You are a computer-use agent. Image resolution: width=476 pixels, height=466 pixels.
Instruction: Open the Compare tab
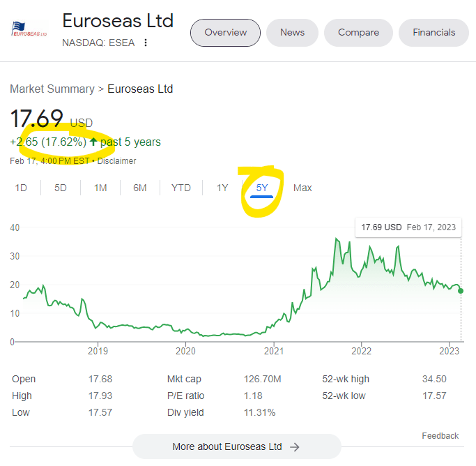pyautogui.click(x=358, y=33)
